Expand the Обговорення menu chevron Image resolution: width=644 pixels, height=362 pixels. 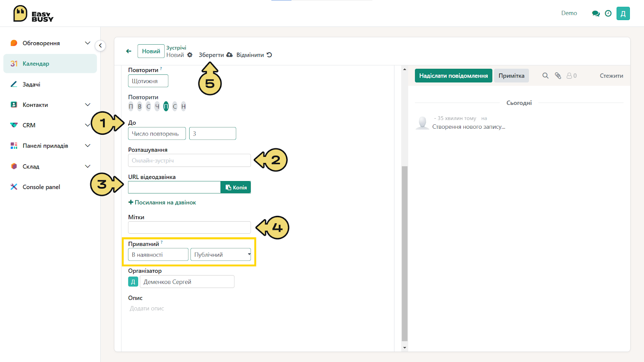(87, 43)
